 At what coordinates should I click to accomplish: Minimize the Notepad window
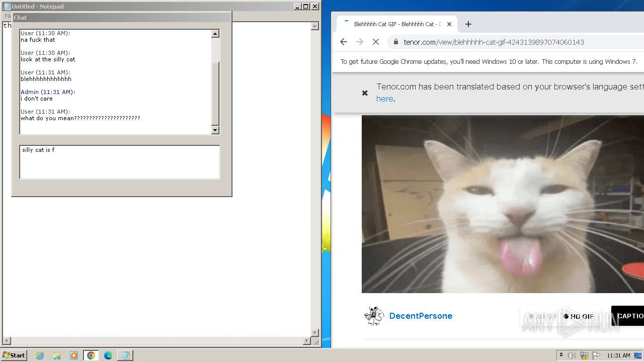coord(297,7)
